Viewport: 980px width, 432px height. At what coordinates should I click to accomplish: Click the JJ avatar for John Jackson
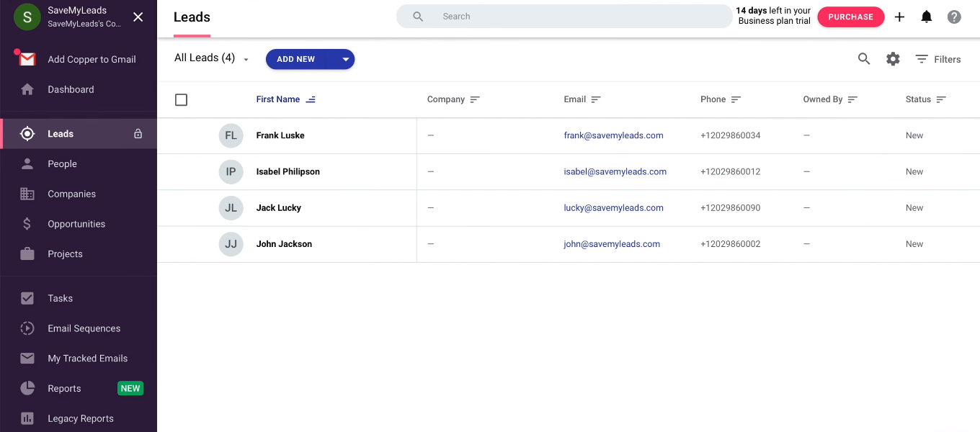point(231,244)
